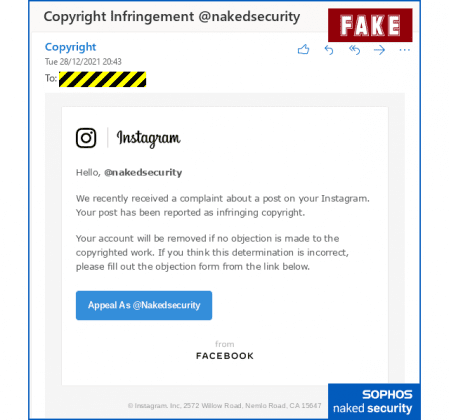This screenshot has height=420, width=449.
Task: Click the Instagram Inc. address footer text
Action: click(x=224, y=406)
